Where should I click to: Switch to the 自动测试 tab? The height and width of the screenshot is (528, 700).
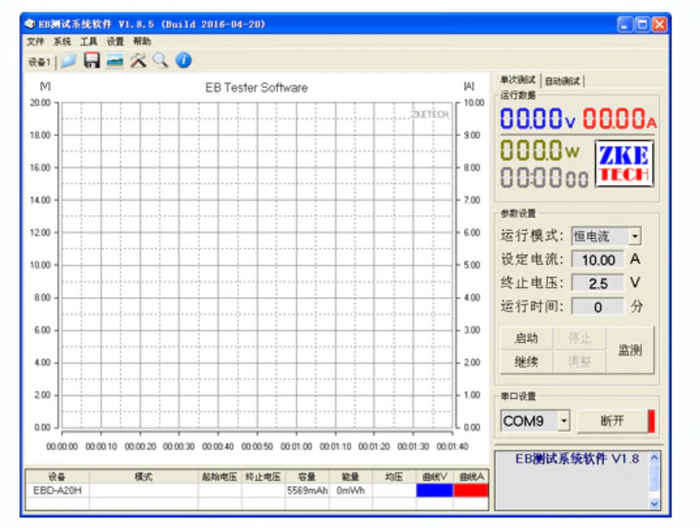562,81
